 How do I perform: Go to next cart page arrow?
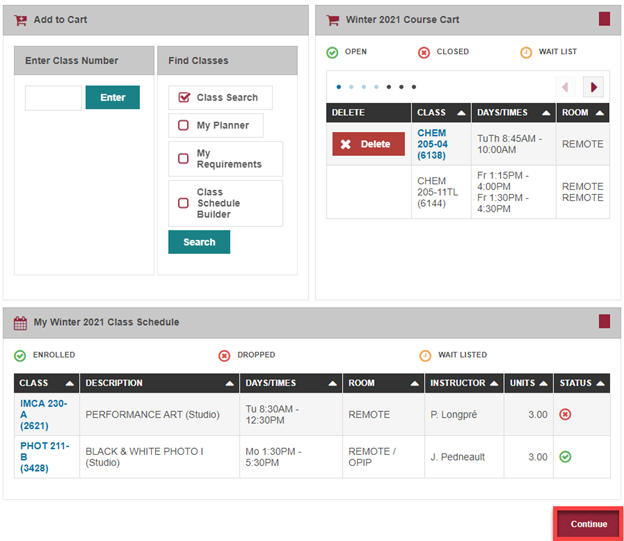(x=593, y=87)
